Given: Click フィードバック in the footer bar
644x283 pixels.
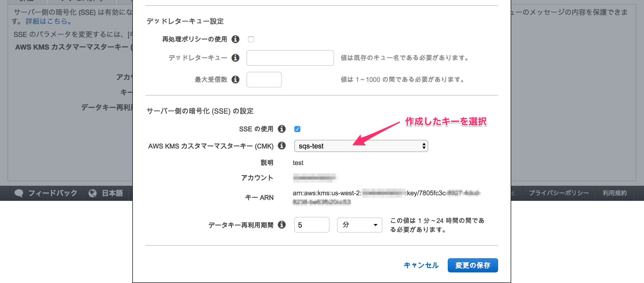Looking at the screenshot, I should [x=53, y=193].
